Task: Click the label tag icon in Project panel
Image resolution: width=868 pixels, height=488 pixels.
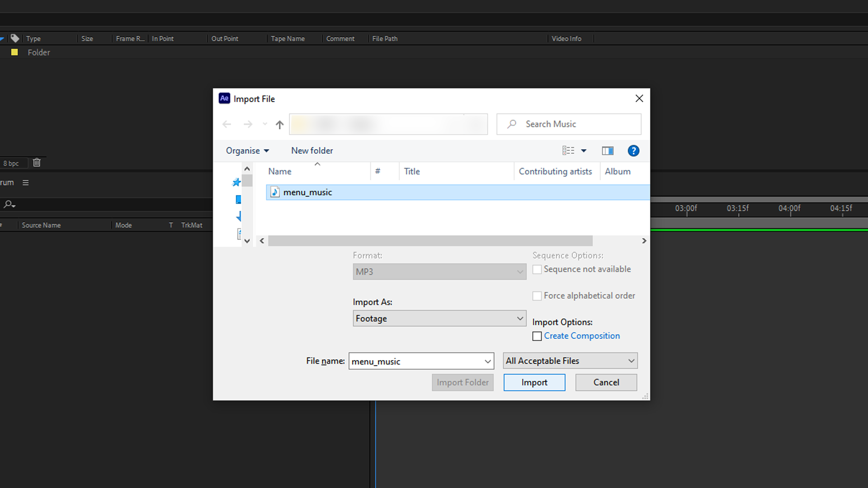Action: (x=15, y=38)
